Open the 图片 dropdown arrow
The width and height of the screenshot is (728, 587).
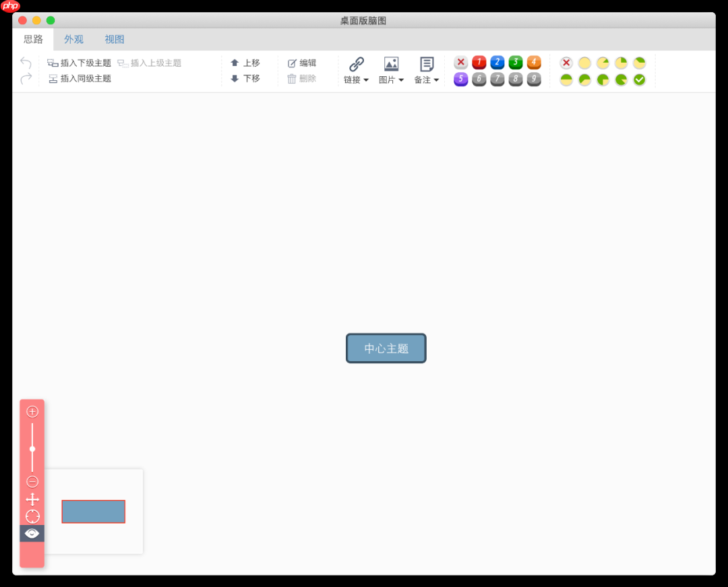[x=401, y=80]
